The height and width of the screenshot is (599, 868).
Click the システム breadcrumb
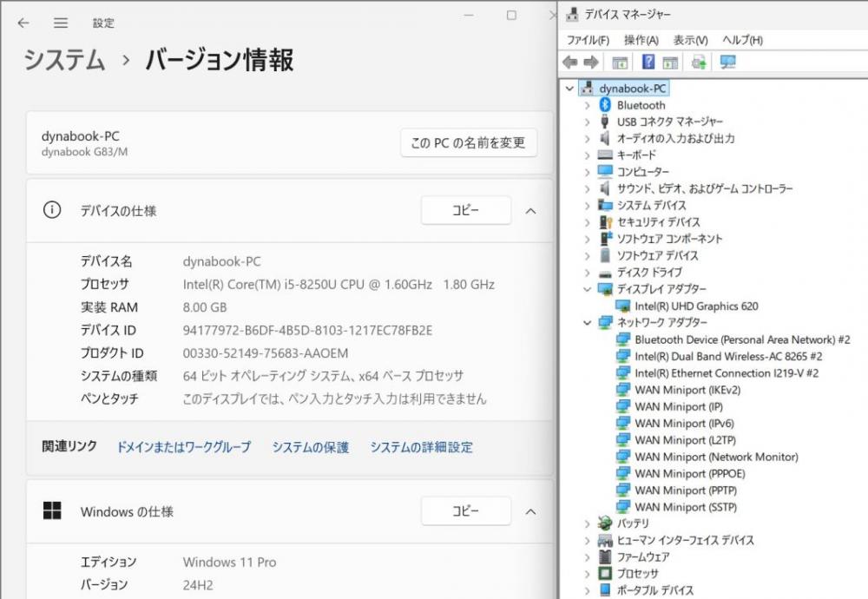[65, 60]
